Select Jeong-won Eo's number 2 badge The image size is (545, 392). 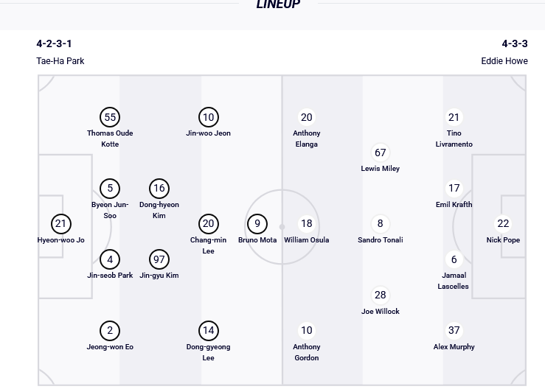(x=110, y=330)
